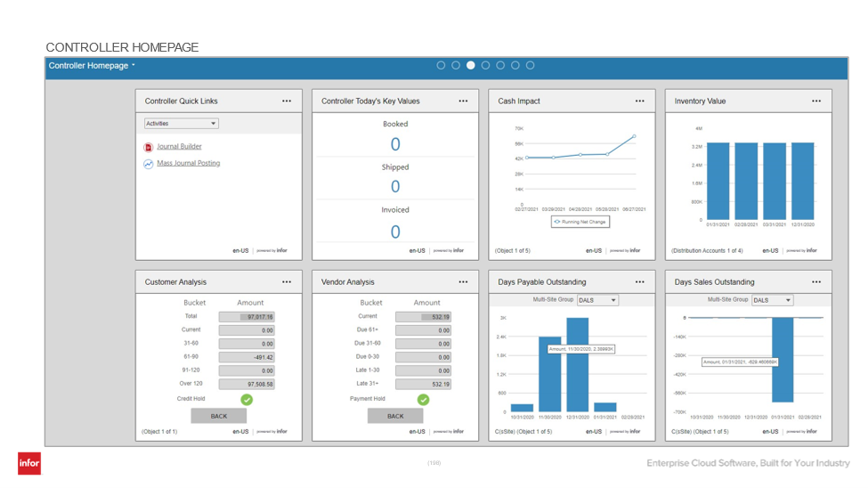Image resolution: width=868 pixels, height=488 pixels.
Task: Open the Controller Homepage title dropdown
Action: click(92, 65)
